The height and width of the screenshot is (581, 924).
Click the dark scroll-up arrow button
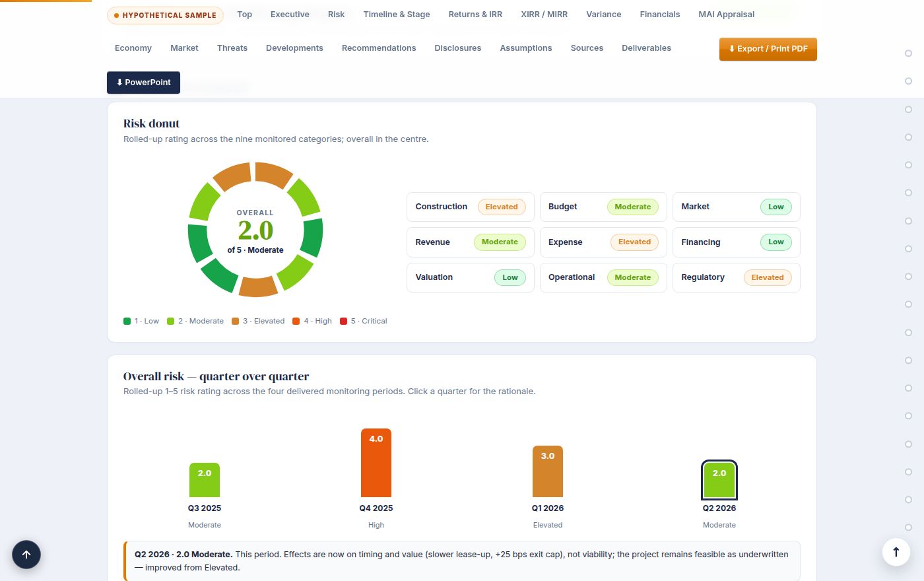pyautogui.click(x=26, y=555)
